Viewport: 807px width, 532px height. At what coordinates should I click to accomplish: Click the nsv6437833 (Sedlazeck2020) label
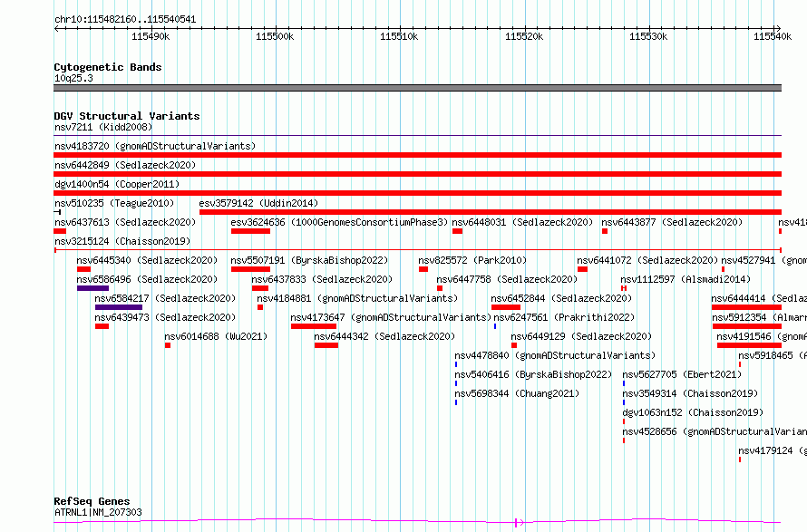coord(322,279)
